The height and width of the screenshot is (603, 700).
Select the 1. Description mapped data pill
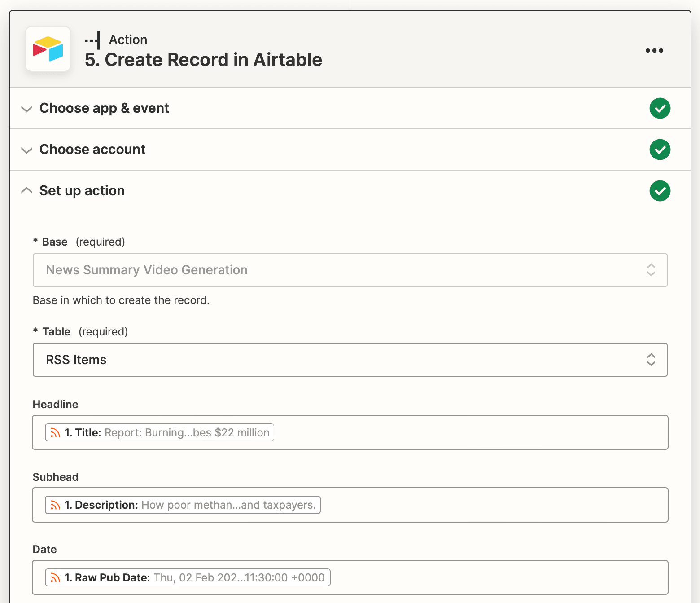click(x=183, y=505)
